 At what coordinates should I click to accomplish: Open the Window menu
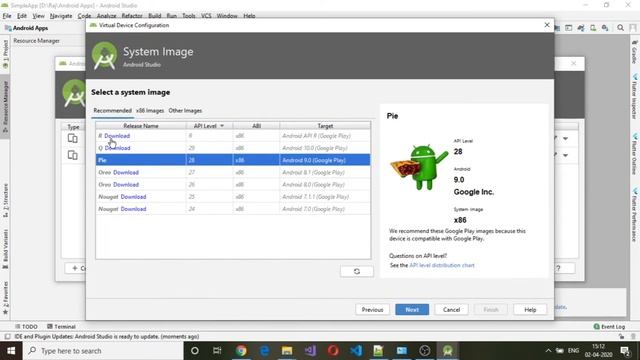pyautogui.click(x=227, y=16)
